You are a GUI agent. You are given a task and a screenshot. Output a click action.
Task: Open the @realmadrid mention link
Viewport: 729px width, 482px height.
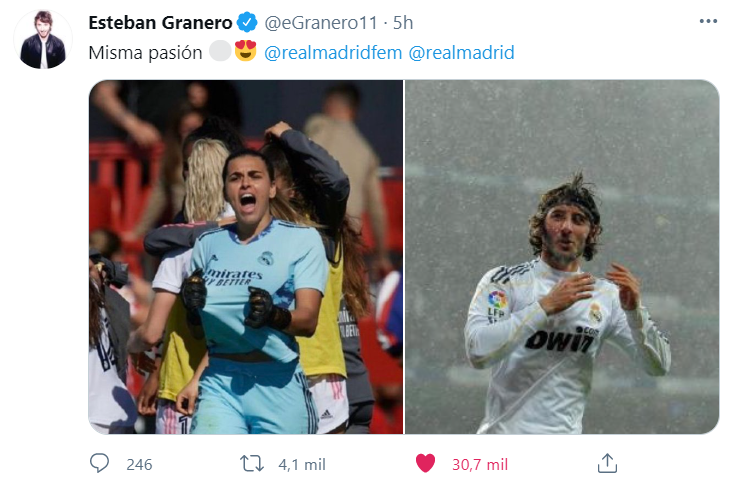[461, 53]
